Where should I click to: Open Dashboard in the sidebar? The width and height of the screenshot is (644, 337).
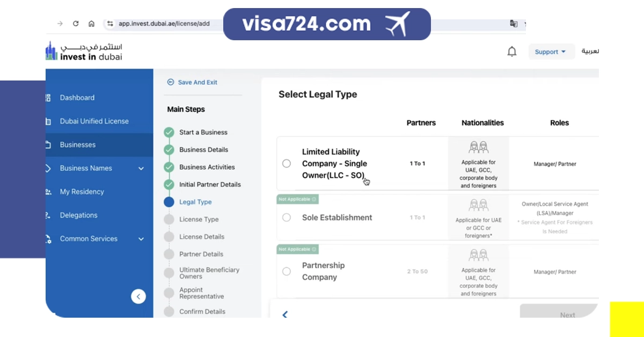[x=77, y=98]
